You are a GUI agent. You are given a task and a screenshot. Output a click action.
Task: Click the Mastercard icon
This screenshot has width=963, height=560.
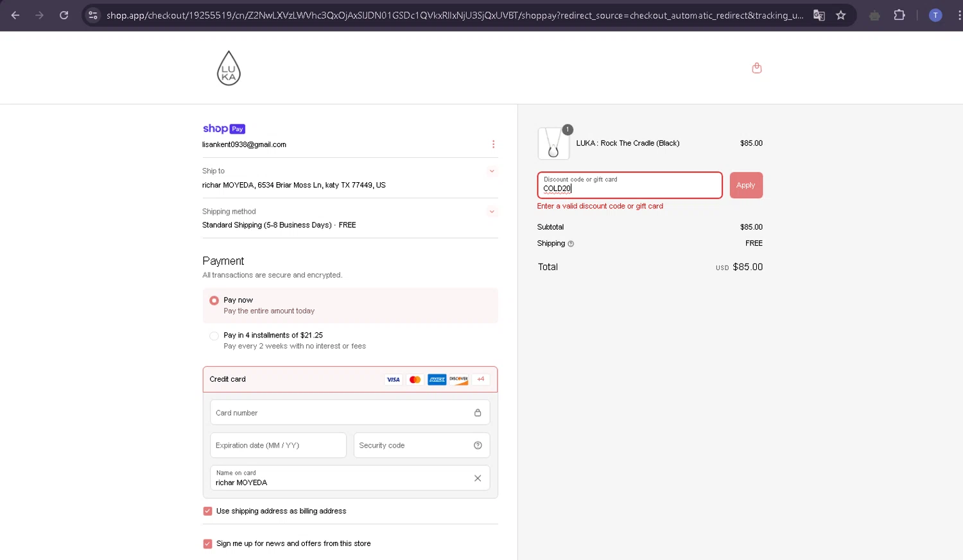[415, 380]
